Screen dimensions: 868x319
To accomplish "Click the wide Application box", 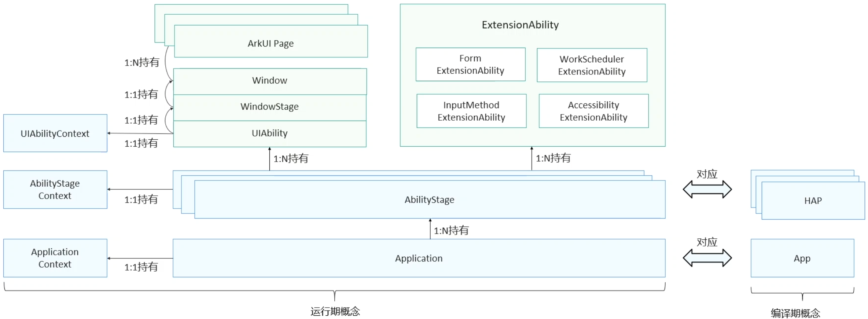I will click(x=419, y=258).
